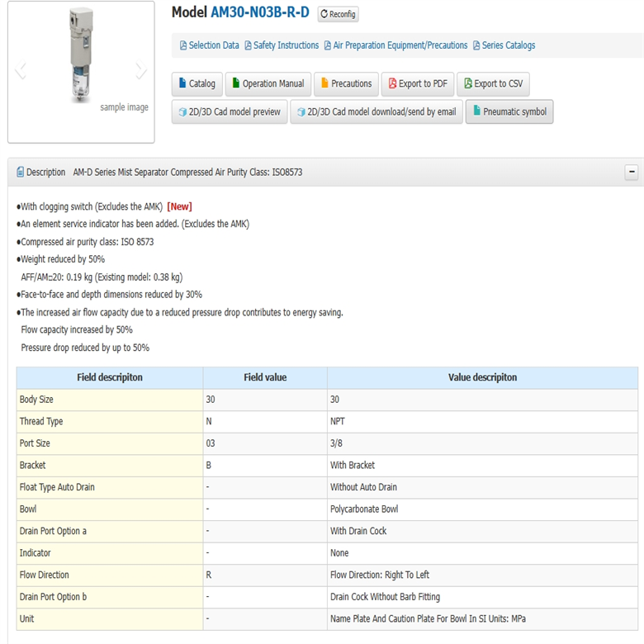The image size is (644, 644).
Task: Click 'Drain Cock Without Barb Fitting' cell
Action: 483,597
